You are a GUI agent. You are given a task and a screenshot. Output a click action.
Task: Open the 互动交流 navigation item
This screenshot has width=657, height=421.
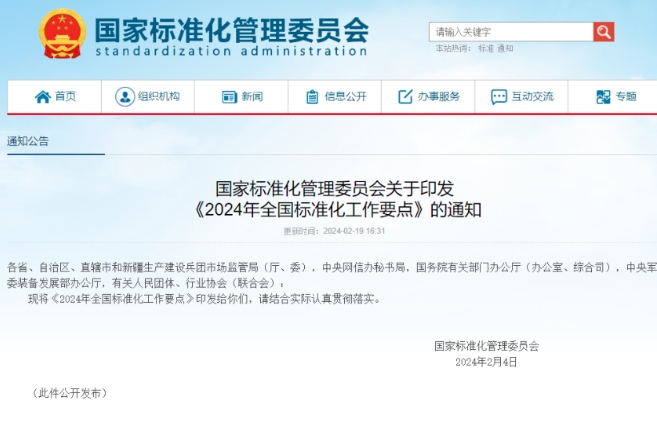pos(522,97)
